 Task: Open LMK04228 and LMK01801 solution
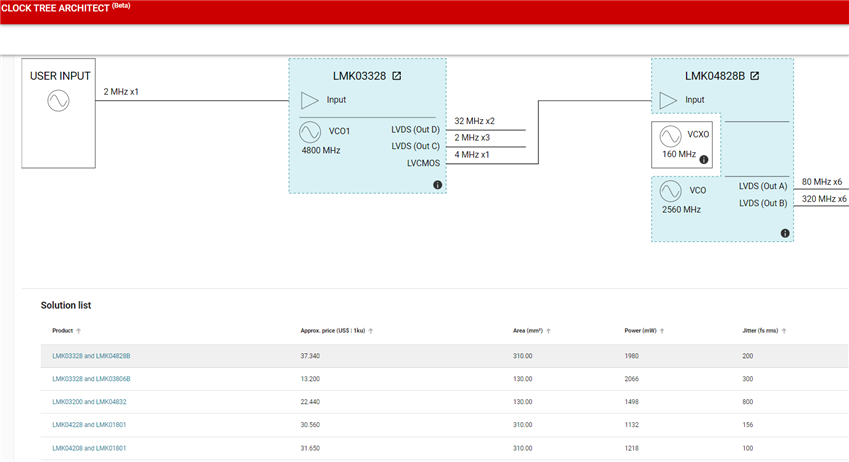pos(89,425)
